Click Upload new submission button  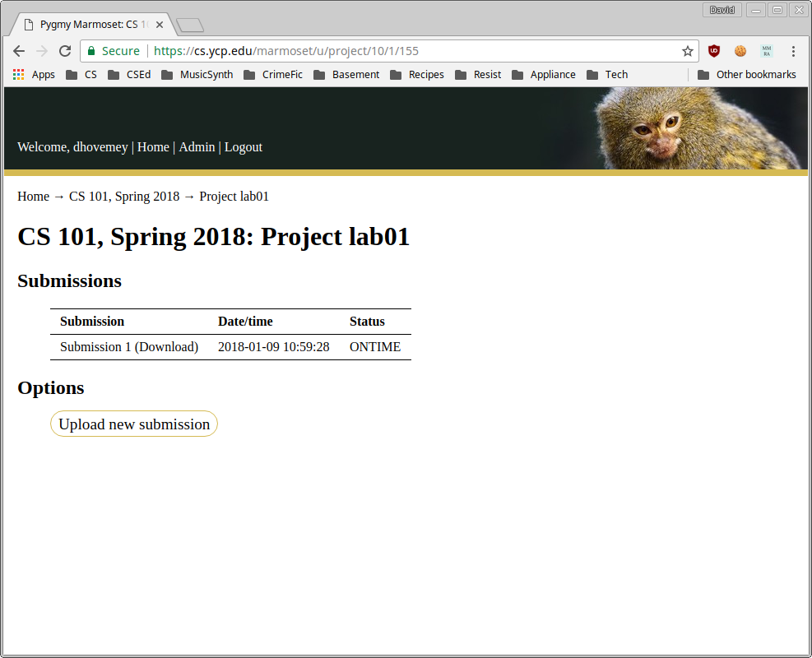tap(134, 424)
